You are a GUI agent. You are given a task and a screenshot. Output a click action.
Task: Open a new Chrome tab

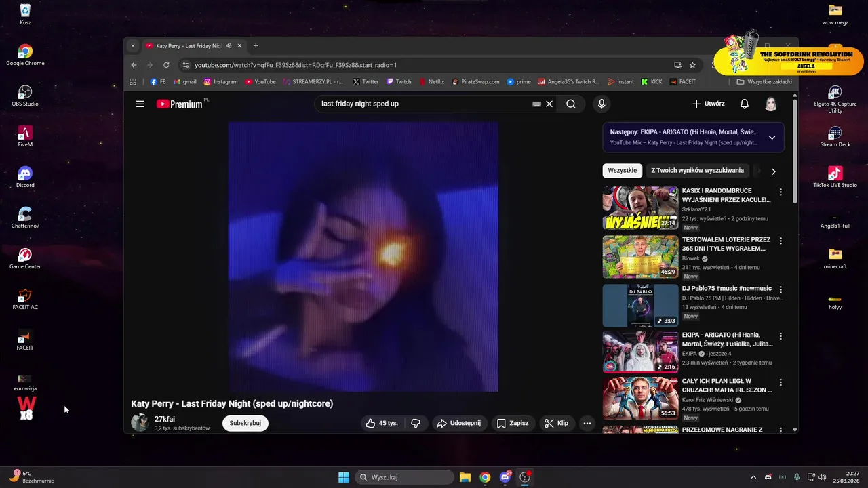coord(256,46)
